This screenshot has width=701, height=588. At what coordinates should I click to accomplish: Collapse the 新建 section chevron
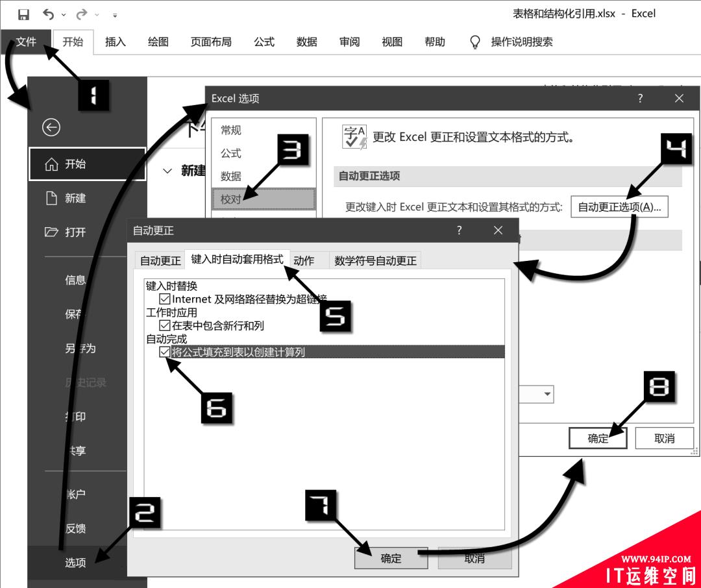167,171
